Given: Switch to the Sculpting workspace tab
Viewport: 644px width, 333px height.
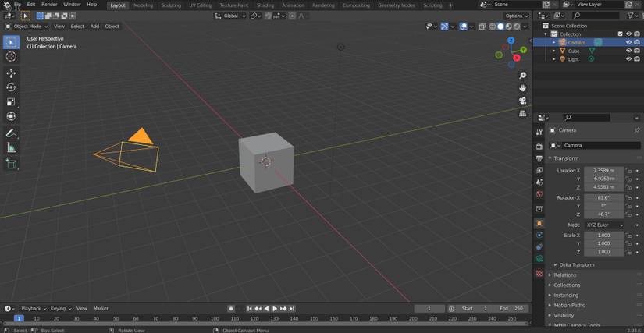Looking at the screenshot, I should coord(171,5).
